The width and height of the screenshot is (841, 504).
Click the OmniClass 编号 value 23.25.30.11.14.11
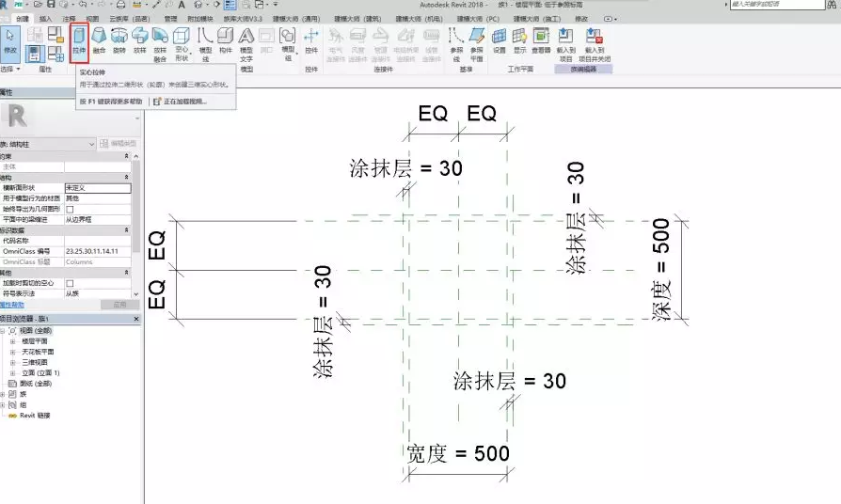(98, 251)
